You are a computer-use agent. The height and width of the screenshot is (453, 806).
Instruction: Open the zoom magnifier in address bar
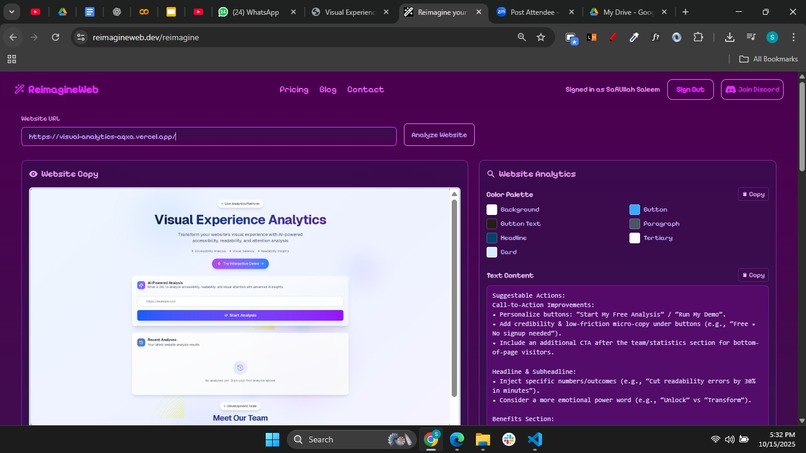(x=522, y=37)
